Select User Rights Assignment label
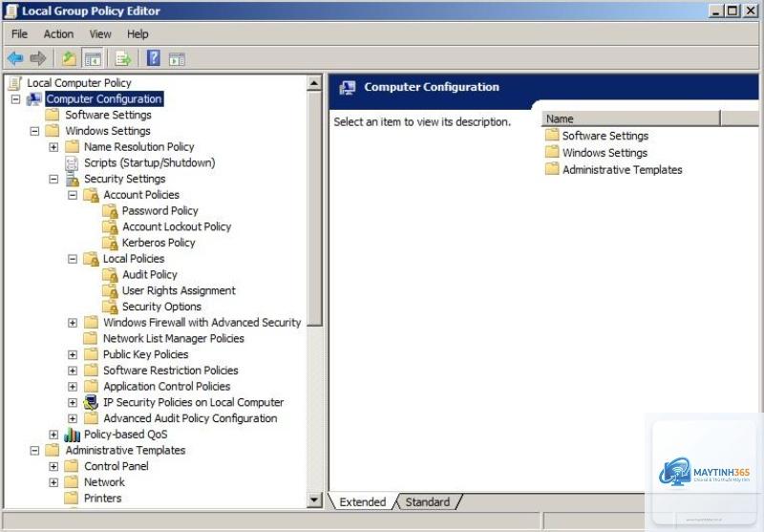Screen dimensions: 764x532 click(x=179, y=291)
